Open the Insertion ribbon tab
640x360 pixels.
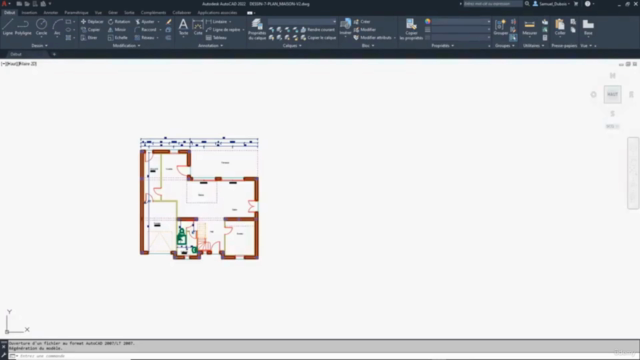(x=29, y=13)
